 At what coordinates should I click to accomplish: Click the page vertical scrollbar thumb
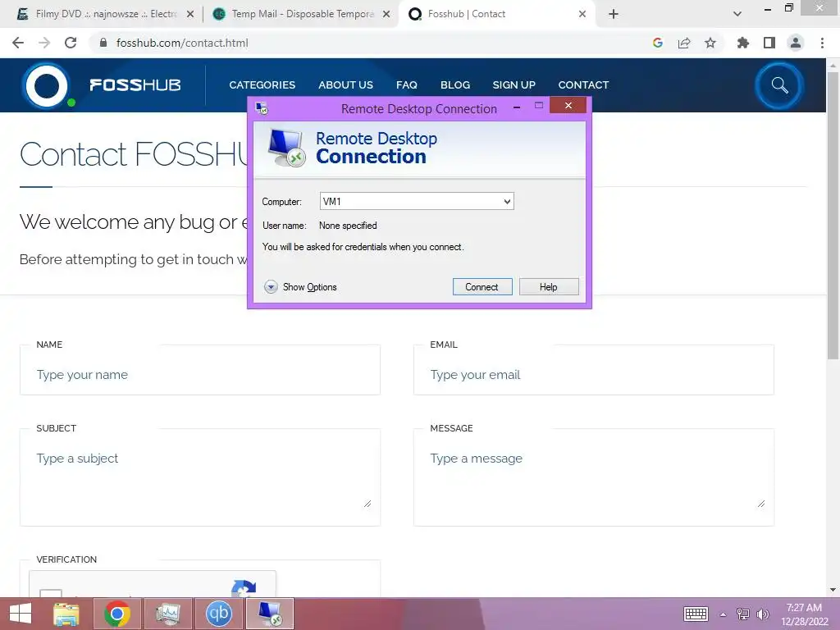coord(833,214)
